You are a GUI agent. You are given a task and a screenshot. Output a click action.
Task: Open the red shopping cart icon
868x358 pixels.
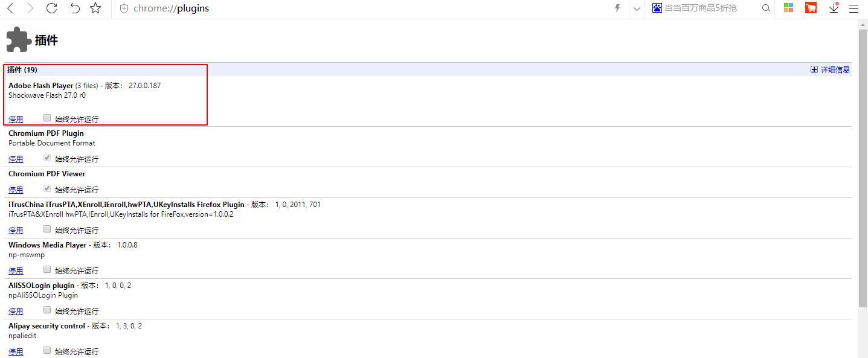coord(811,8)
